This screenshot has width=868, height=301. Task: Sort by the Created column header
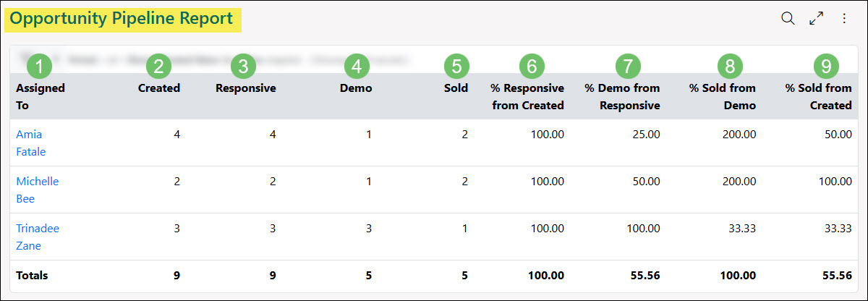(x=159, y=88)
